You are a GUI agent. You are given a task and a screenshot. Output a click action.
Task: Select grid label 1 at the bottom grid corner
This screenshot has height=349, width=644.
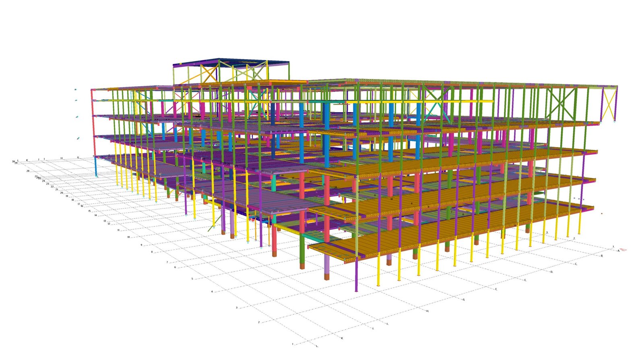293,344
